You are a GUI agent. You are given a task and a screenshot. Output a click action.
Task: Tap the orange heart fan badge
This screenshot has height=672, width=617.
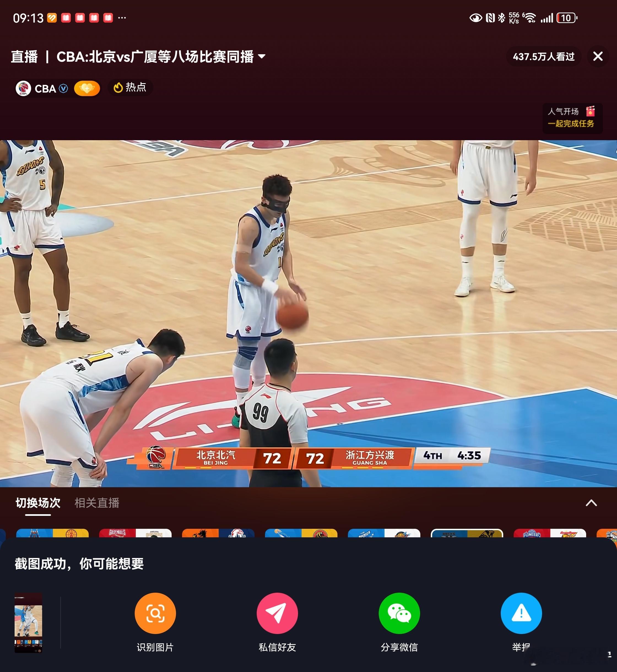point(87,88)
